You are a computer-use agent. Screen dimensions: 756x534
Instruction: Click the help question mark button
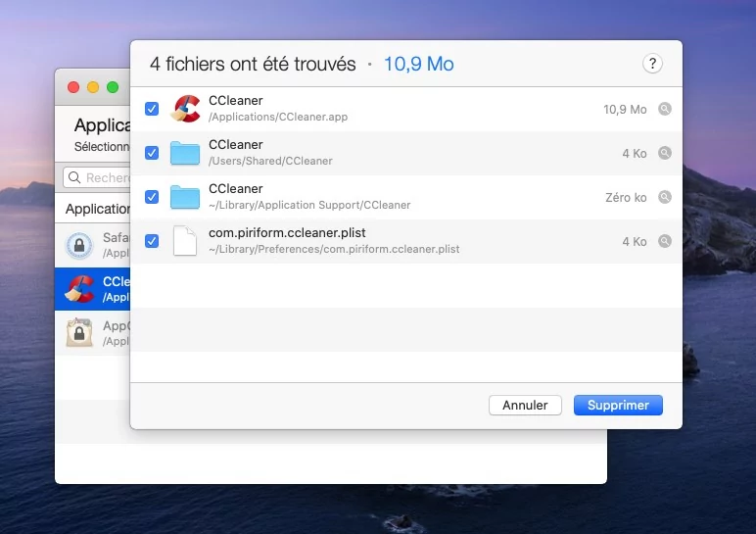pyautogui.click(x=652, y=63)
